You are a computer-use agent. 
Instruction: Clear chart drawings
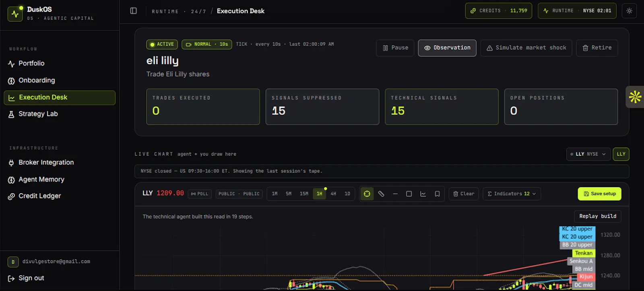coord(464,194)
